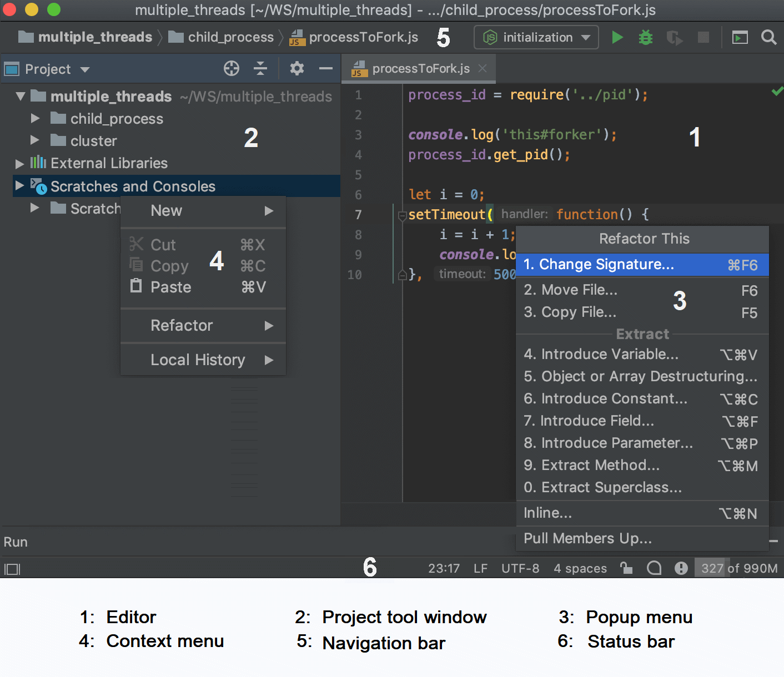Open the initialization run configuration dropdown

(x=536, y=37)
